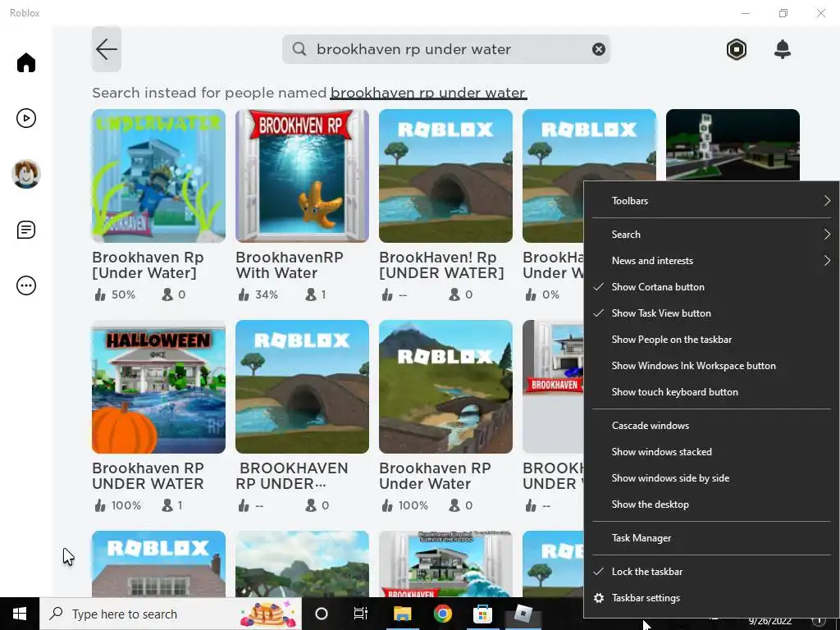The image size is (840, 630).
Task: Open notifications bell icon
Action: (782, 49)
